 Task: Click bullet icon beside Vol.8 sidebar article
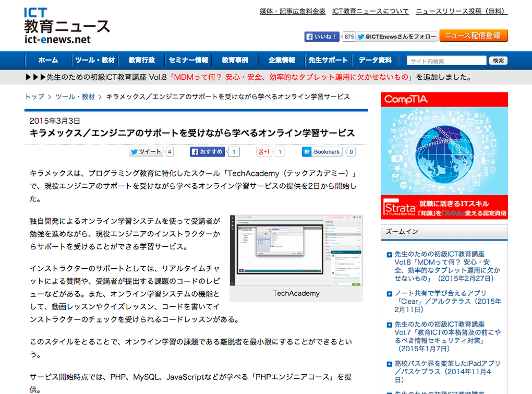[390, 255]
